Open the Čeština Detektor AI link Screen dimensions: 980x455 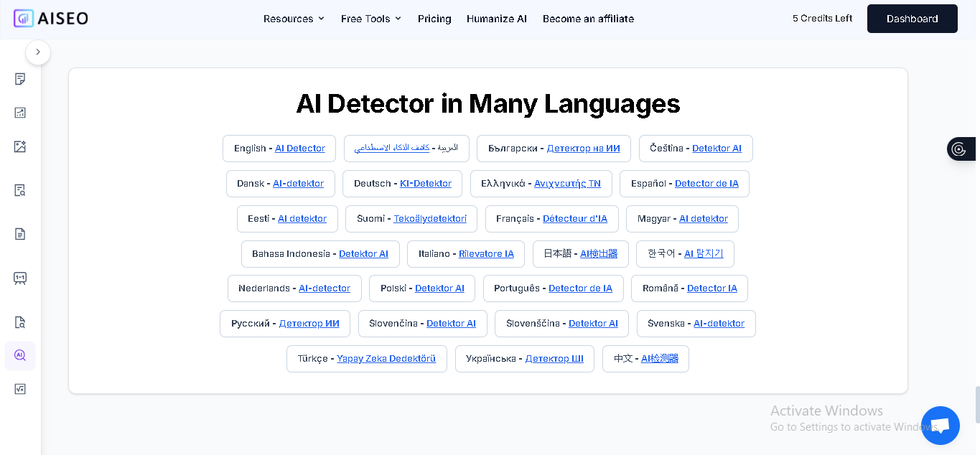click(x=717, y=149)
